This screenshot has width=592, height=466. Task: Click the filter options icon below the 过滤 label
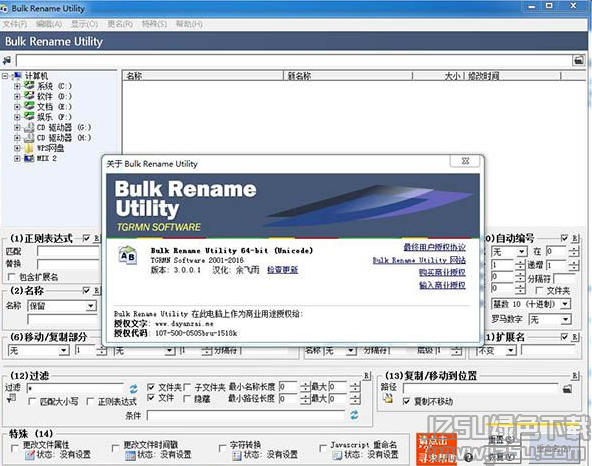[11, 398]
